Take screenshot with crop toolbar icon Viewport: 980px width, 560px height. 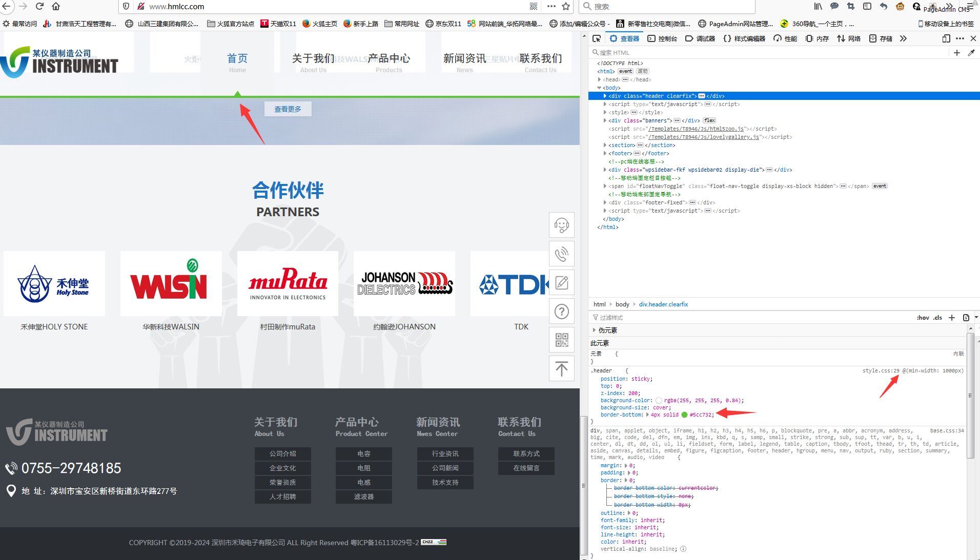(x=851, y=6)
